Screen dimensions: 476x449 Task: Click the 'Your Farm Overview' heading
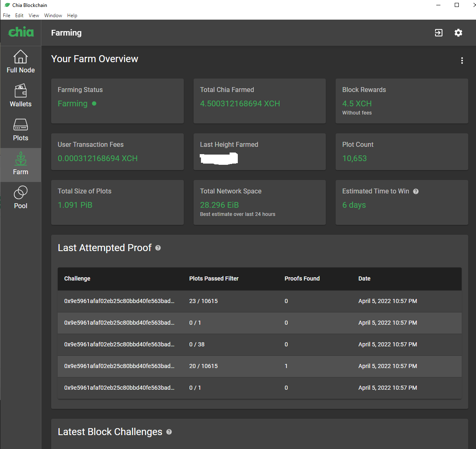[95, 59]
